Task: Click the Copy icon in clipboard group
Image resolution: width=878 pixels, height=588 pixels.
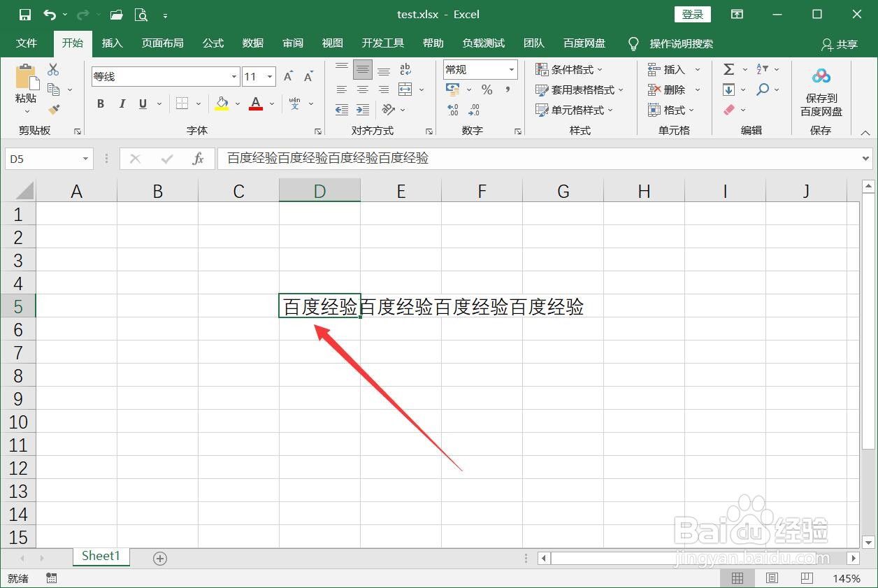Action: point(54,89)
